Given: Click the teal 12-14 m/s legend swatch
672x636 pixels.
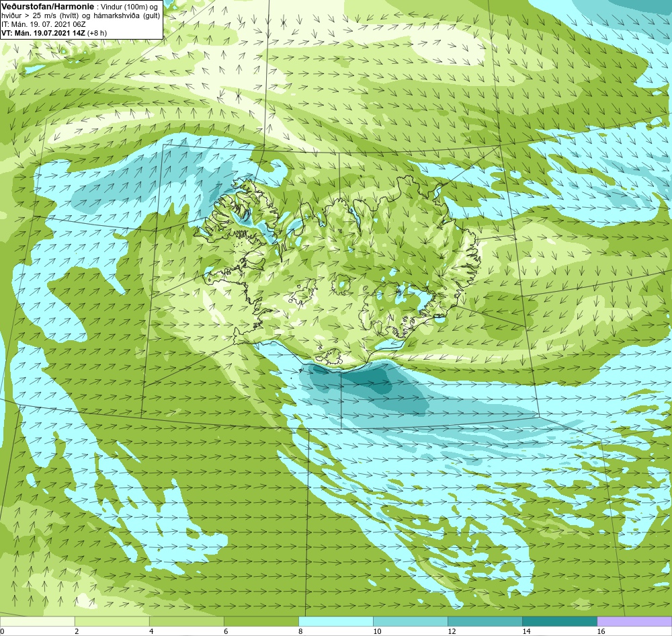Looking at the screenshot, I should pyautogui.click(x=485, y=621).
